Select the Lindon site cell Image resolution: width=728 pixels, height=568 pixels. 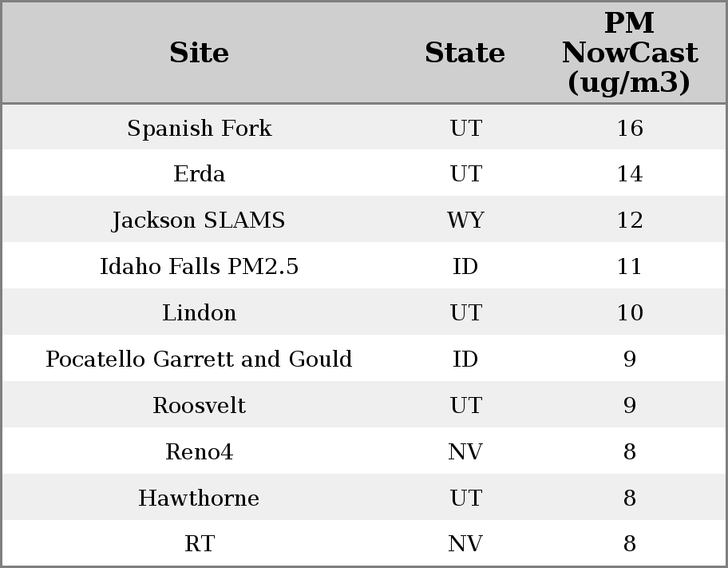(199, 313)
